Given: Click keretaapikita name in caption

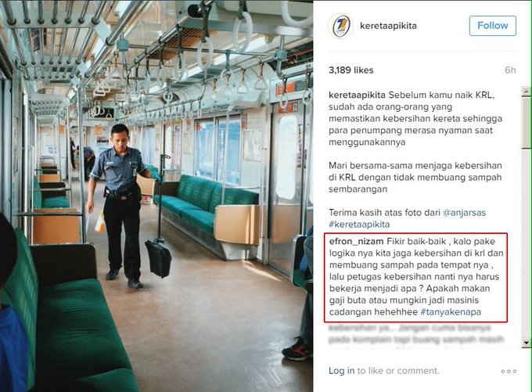Looking at the screenshot, I should click(357, 95).
